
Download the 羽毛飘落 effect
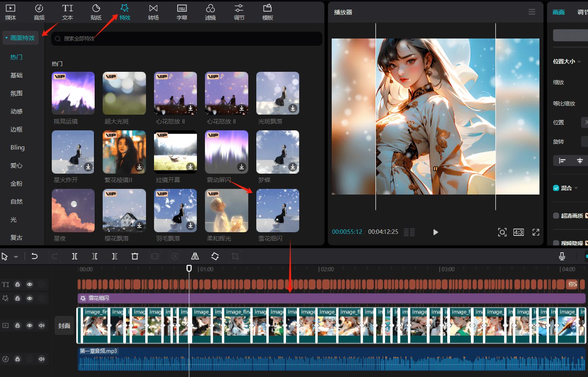191,225
